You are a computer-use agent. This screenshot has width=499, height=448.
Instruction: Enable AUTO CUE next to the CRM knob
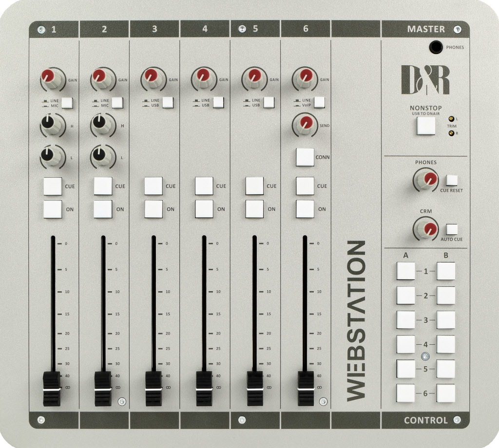click(451, 228)
